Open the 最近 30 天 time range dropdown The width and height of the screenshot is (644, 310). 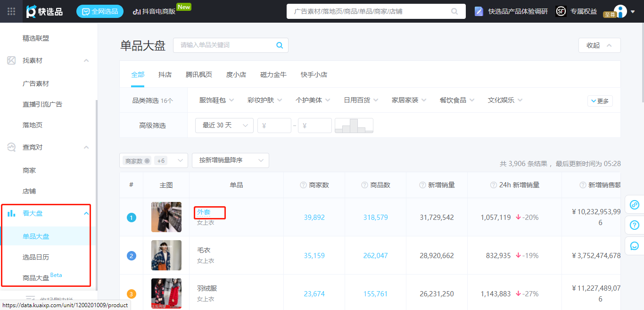click(x=224, y=126)
